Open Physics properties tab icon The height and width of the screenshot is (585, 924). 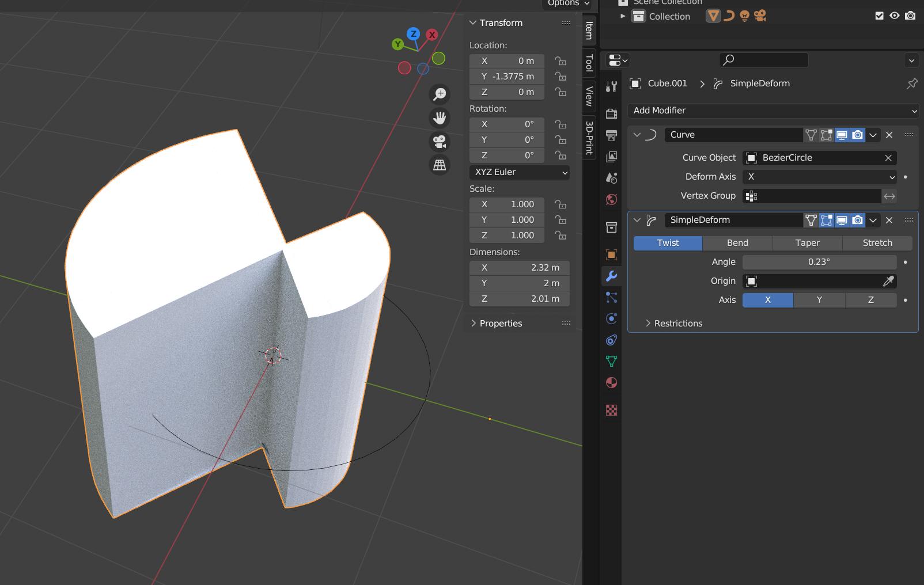pos(611,318)
